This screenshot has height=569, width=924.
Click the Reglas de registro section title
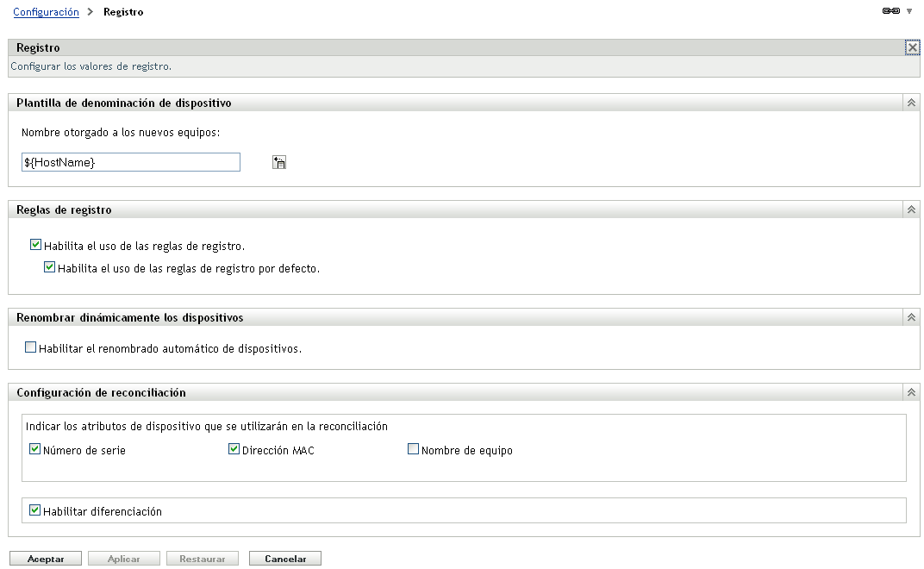tap(64, 209)
